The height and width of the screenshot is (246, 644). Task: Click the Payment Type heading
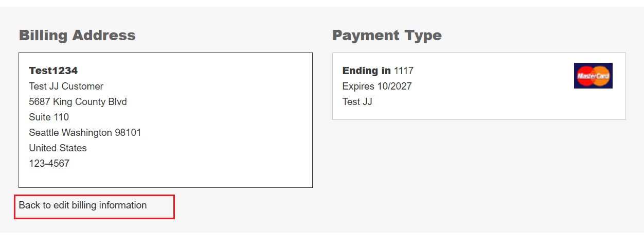pyautogui.click(x=387, y=36)
